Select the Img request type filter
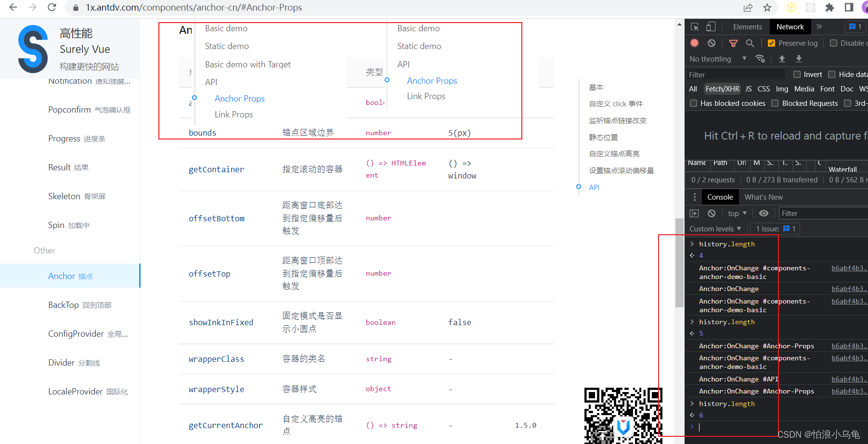The width and height of the screenshot is (868, 444). 782,89
